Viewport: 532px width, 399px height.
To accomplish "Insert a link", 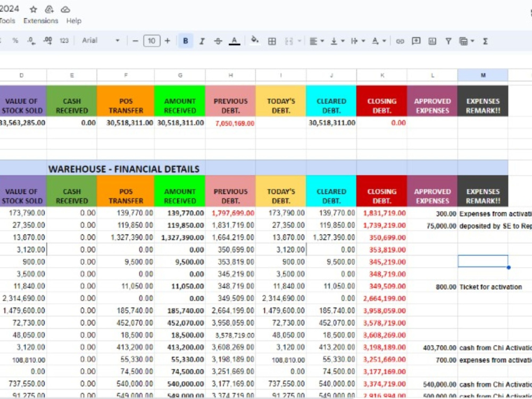I will tap(400, 41).
